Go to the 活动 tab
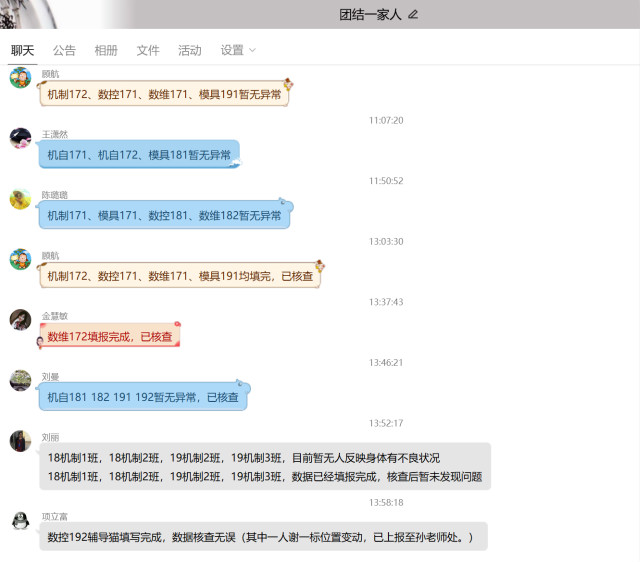Image resolution: width=640 pixels, height=562 pixels. (x=190, y=50)
